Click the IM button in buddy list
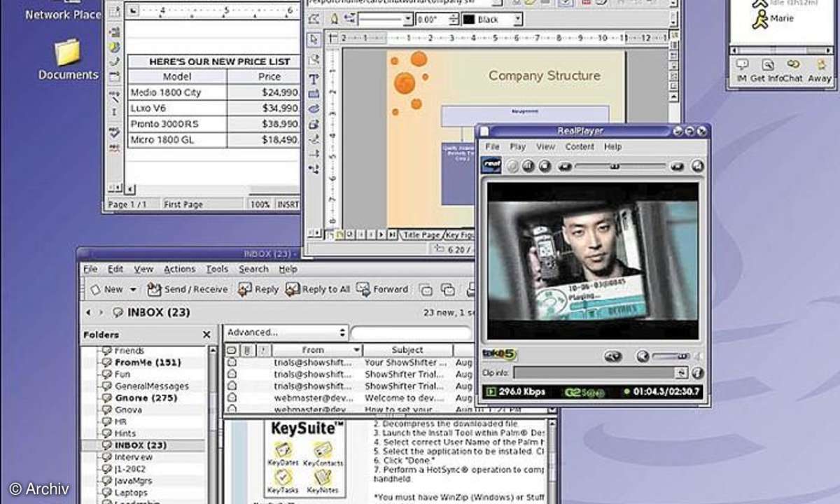This screenshot has width=840, height=504. pos(742,71)
